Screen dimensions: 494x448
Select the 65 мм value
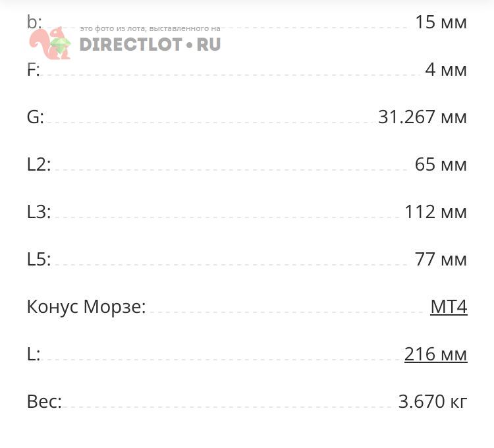pyautogui.click(x=441, y=164)
